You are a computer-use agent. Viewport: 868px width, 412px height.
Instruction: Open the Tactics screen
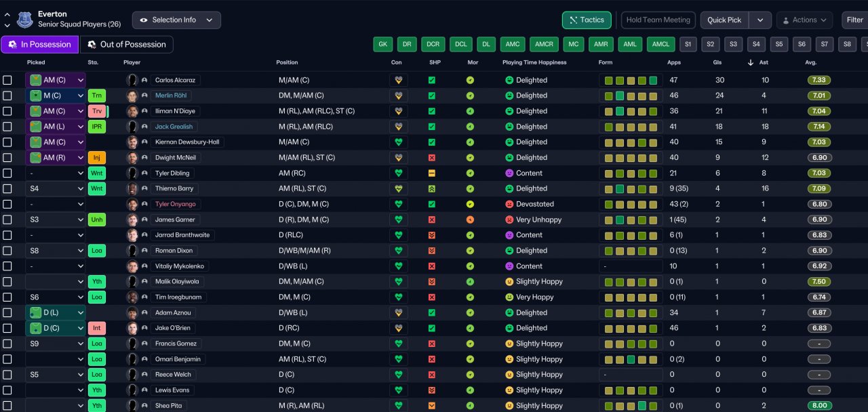click(587, 20)
